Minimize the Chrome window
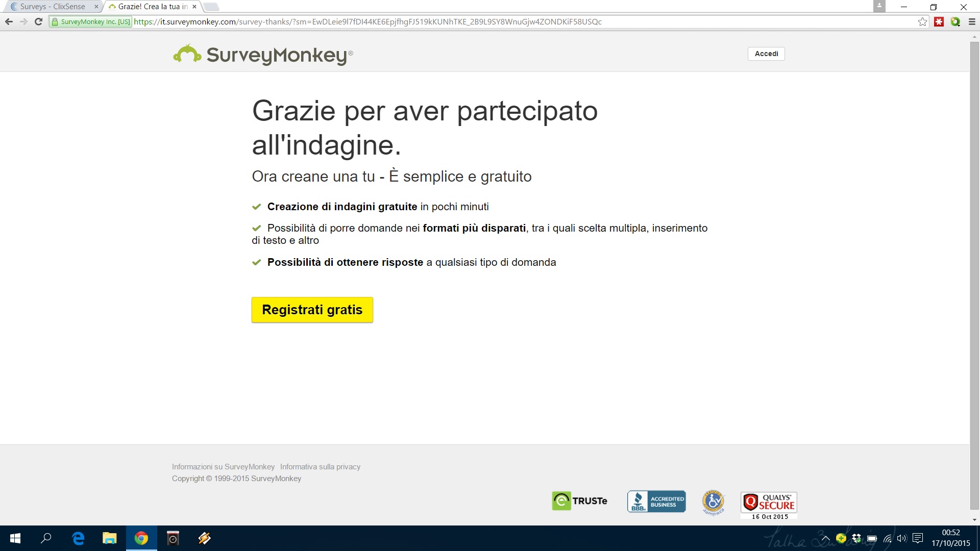This screenshot has width=980, height=551. click(904, 7)
